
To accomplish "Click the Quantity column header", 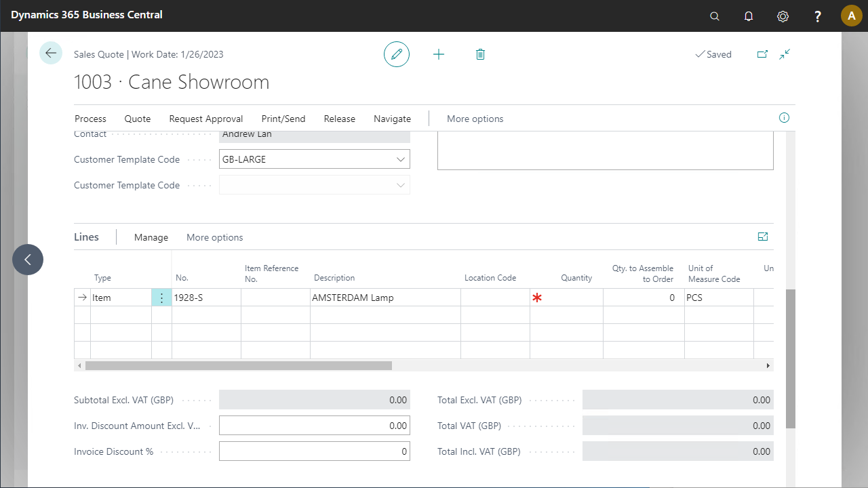I will pyautogui.click(x=576, y=278).
